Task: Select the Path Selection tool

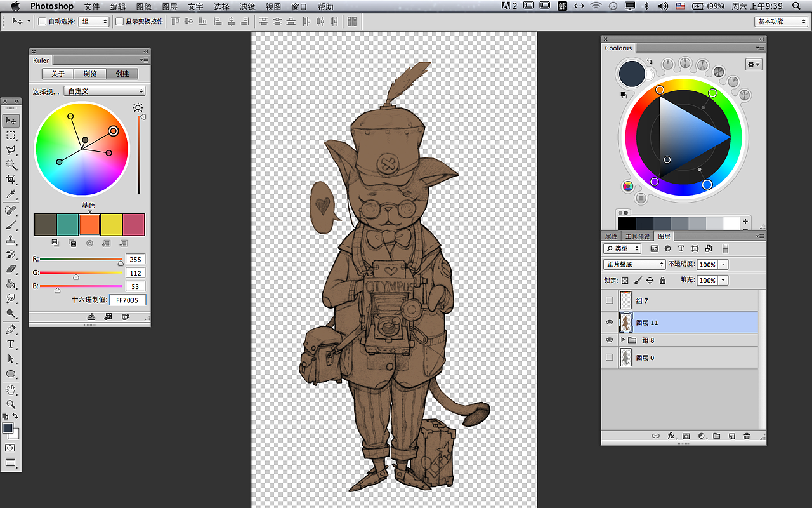Action: pos(11,359)
